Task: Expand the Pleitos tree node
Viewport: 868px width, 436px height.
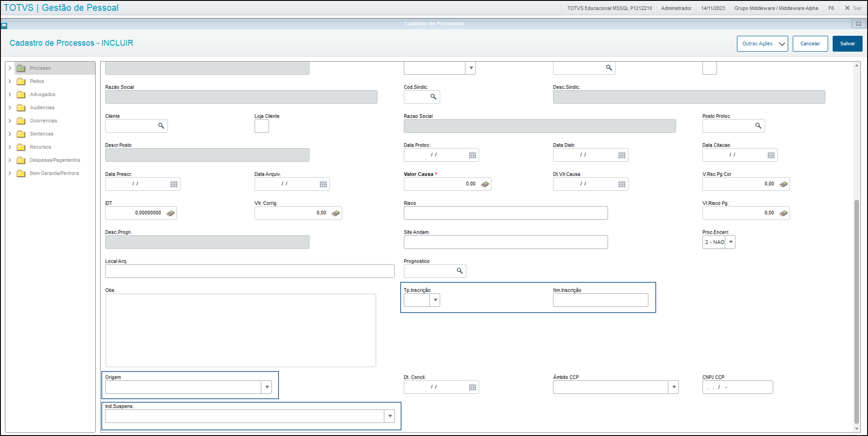Action: tap(10, 81)
